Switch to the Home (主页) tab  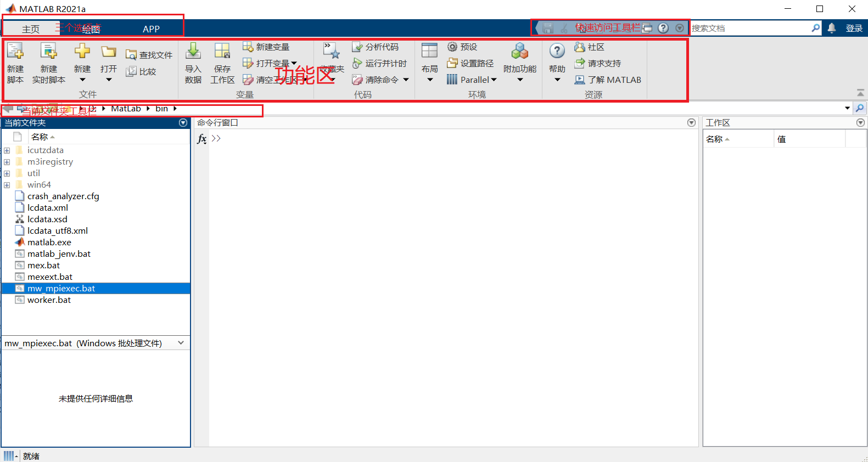[31, 29]
